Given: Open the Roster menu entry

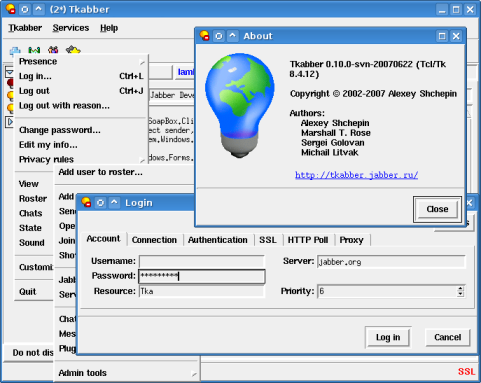Looking at the screenshot, I should point(34,198).
